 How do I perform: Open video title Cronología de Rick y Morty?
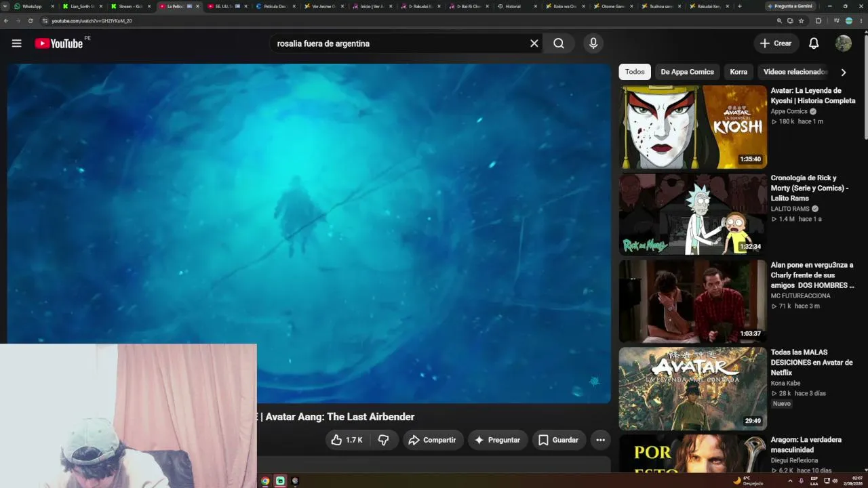[810, 188]
